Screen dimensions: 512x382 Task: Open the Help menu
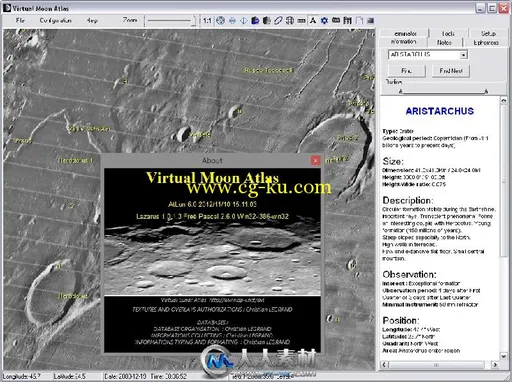coord(92,20)
